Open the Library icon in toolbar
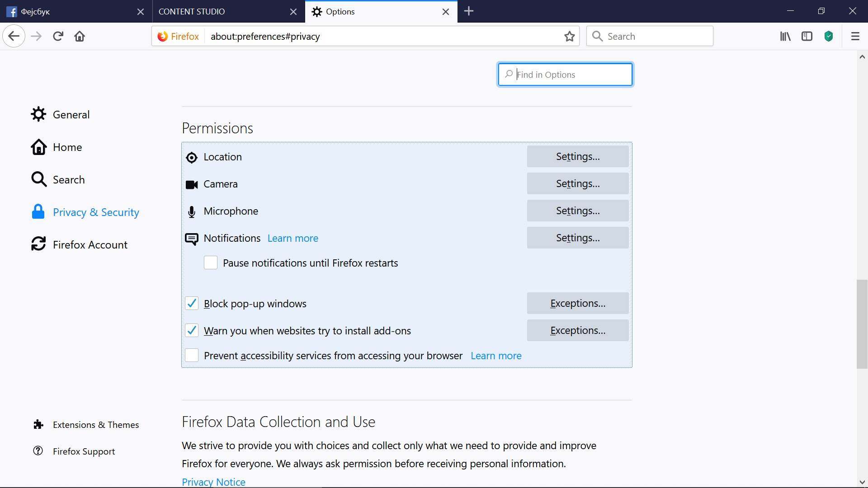 pyautogui.click(x=785, y=36)
